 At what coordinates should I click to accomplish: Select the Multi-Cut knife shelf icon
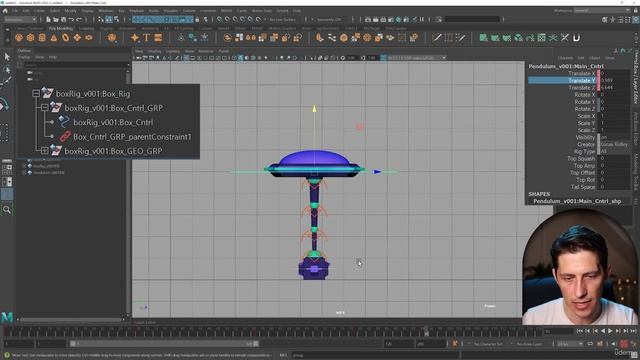coord(437,38)
